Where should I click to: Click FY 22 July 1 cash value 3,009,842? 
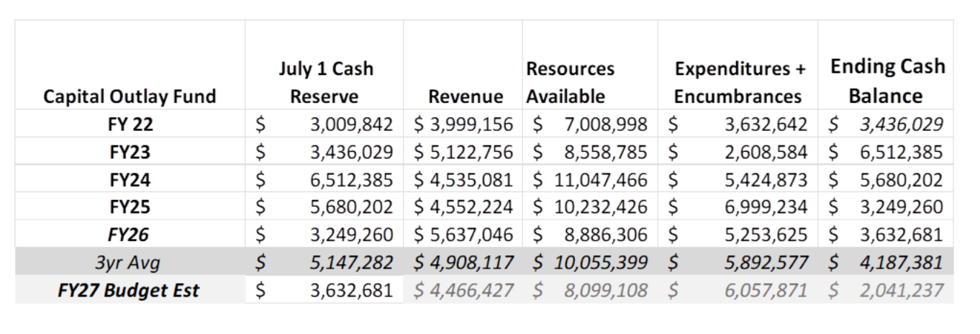click(x=351, y=125)
